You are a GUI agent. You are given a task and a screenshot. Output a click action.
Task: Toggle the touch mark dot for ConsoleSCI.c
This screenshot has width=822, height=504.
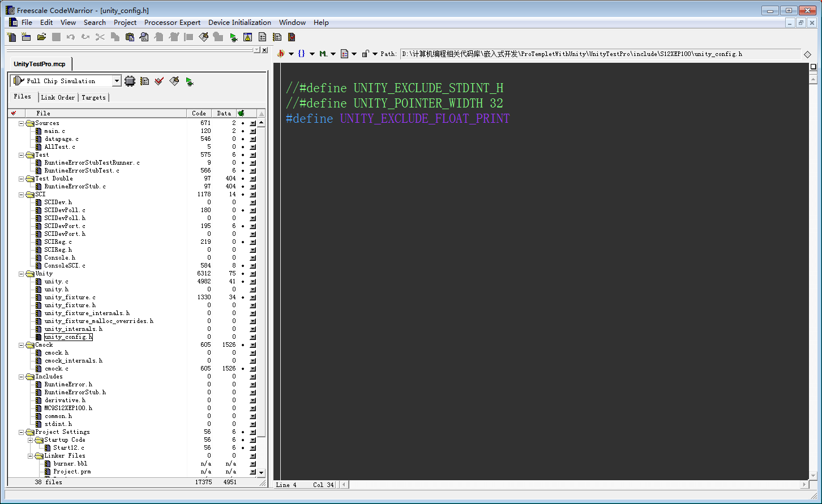[x=243, y=265]
